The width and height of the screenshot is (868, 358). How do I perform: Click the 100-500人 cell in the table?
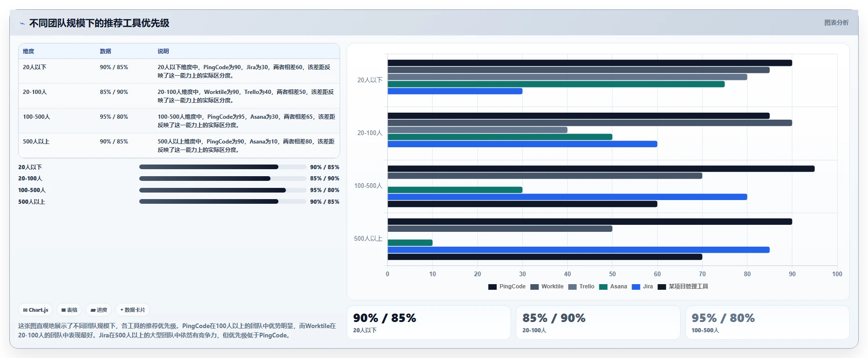[36, 117]
